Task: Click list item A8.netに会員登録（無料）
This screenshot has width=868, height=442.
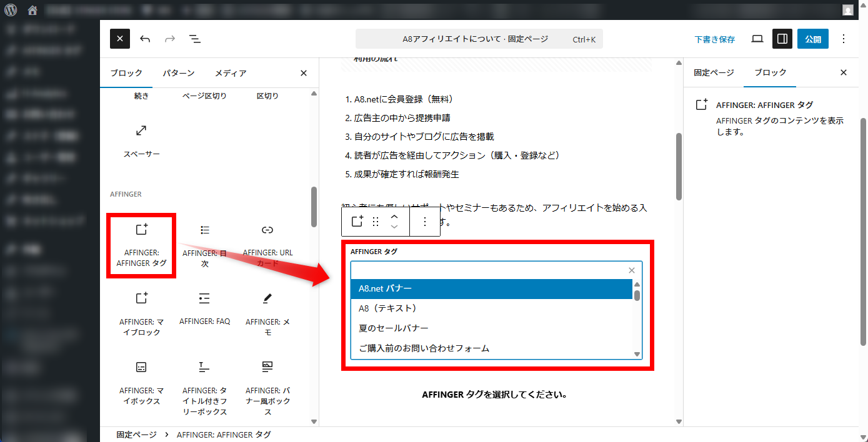Action: tap(404, 99)
